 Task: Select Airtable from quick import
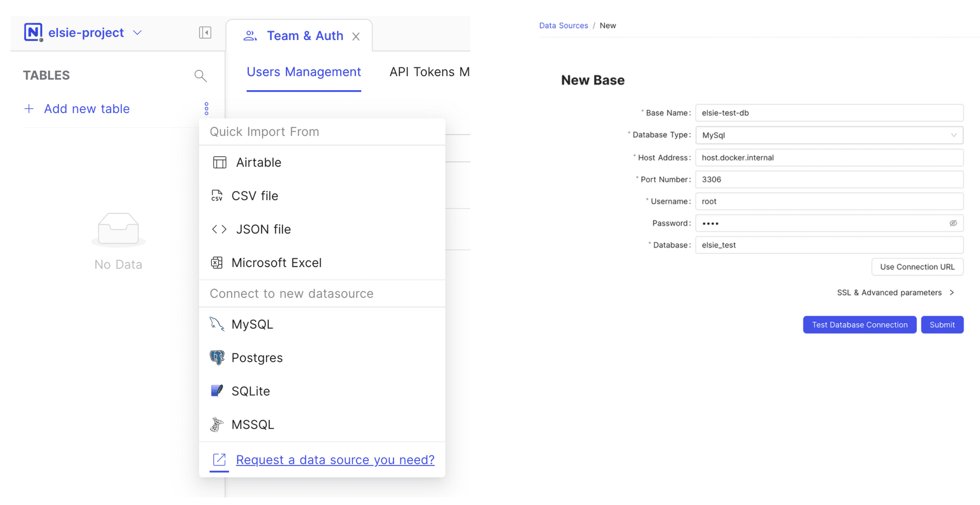tap(258, 162)
